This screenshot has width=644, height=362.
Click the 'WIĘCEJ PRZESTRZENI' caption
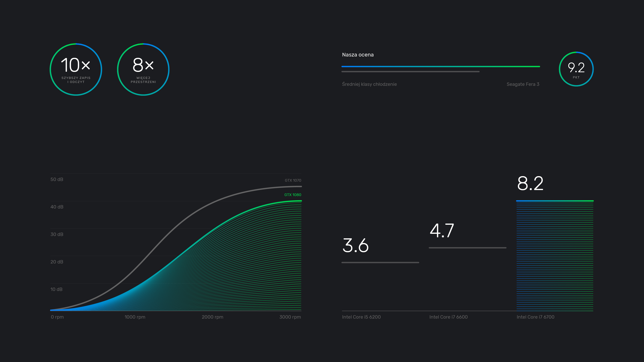click(143, 80)
